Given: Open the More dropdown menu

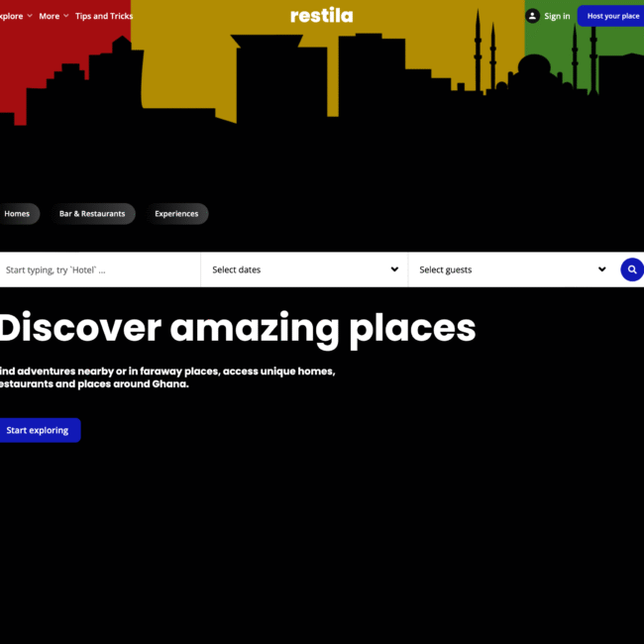Looking at the screenshot, I should point(54,16).
